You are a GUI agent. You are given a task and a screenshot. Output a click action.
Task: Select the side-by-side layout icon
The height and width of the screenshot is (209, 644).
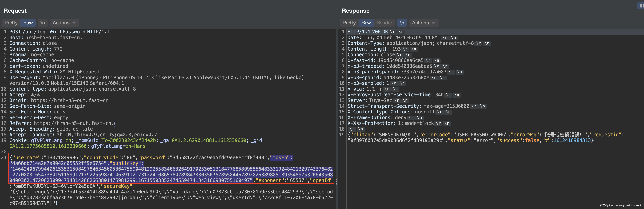pyautogui.click(x=641, y=6)
